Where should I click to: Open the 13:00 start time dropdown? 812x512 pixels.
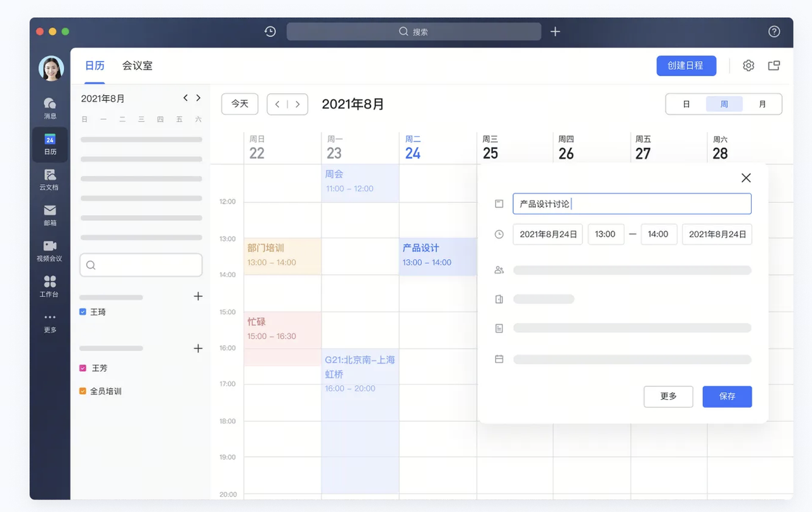coord(605,234)
